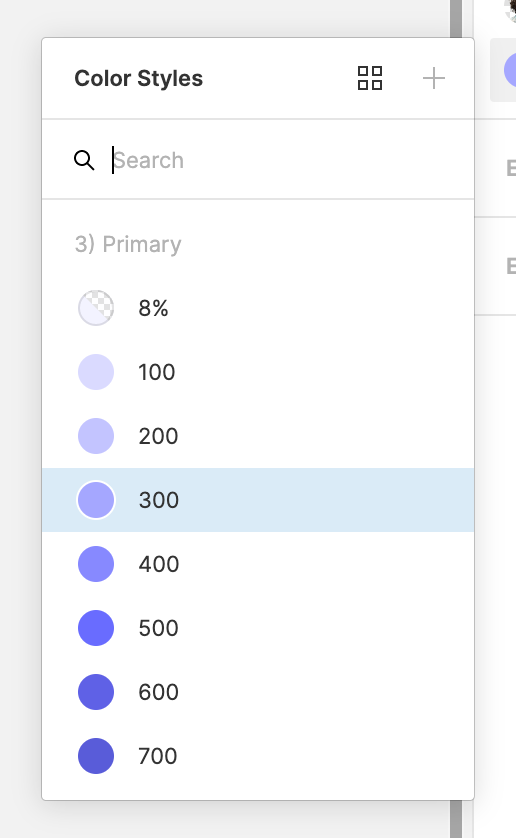Choose the 300 style row label
This screenshot has height=838, width=516.
pyautogui.click(x=159, y=500)
